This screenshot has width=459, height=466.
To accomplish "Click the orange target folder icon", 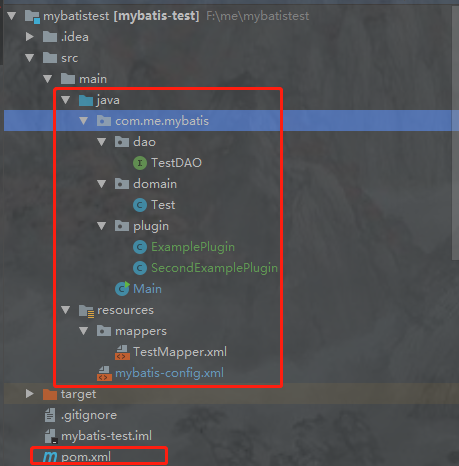I will click(50, 394).
